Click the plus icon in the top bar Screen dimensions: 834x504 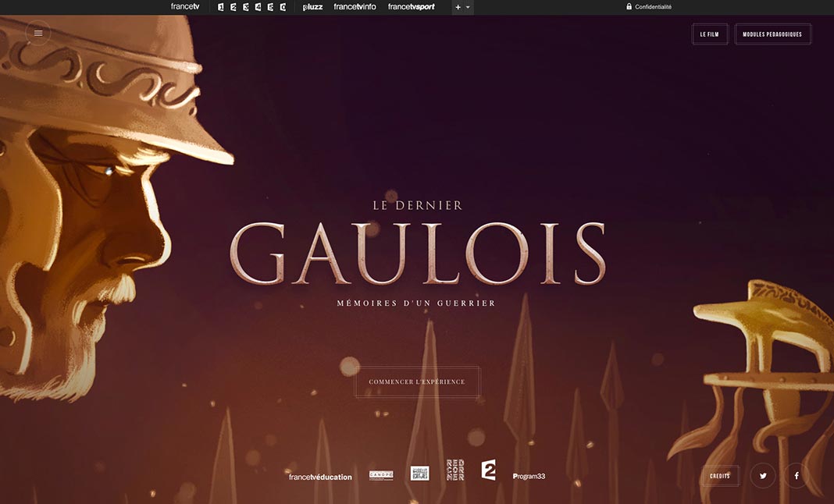coord(458,8)
